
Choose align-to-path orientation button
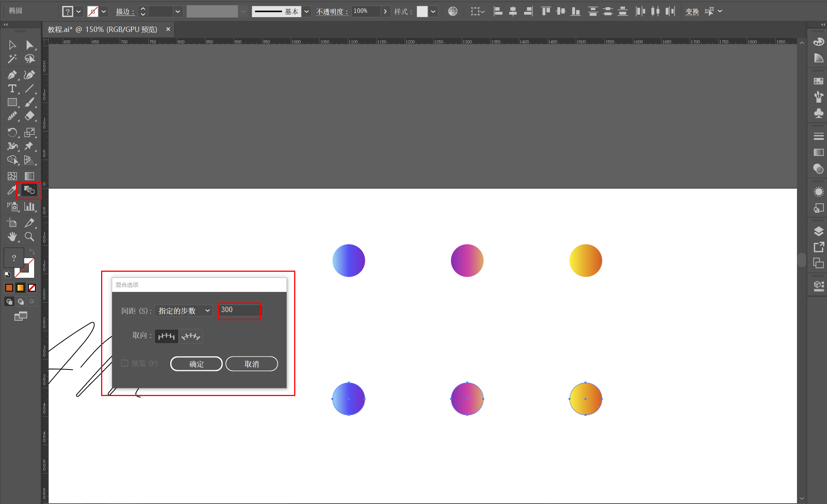[x=190, y=336]
